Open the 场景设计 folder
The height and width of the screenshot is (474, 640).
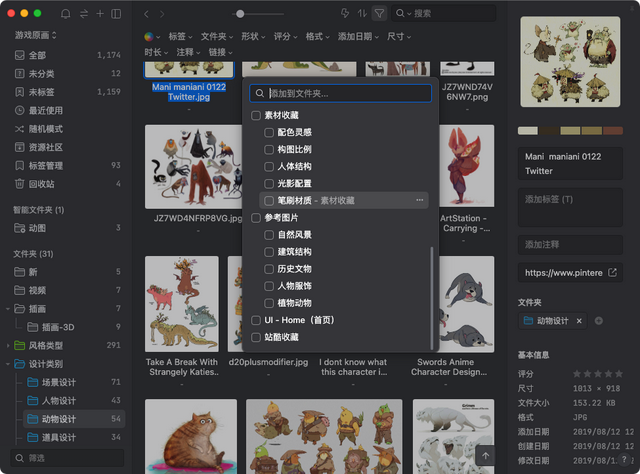coord(73,382)
